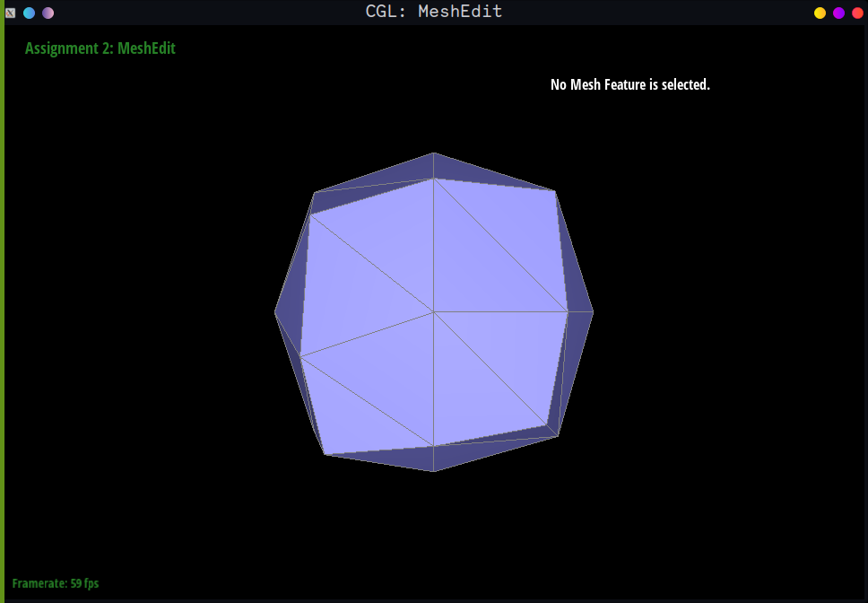Select the center vertex where mesh edges converge
Image resolution: width=868 pixels, height=603 pixels.
click(x=434, y=312)
